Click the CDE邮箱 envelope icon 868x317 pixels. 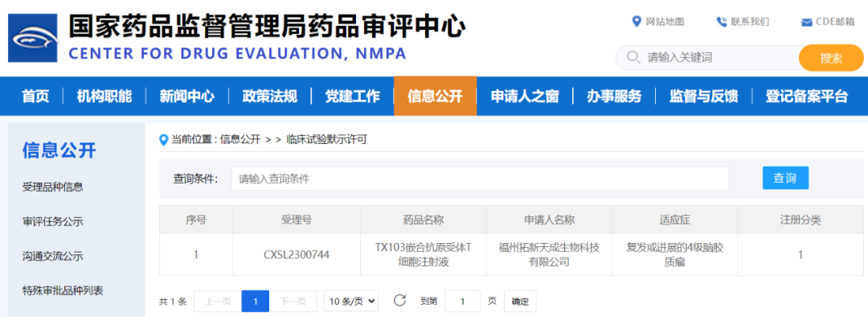click(807, 23)
